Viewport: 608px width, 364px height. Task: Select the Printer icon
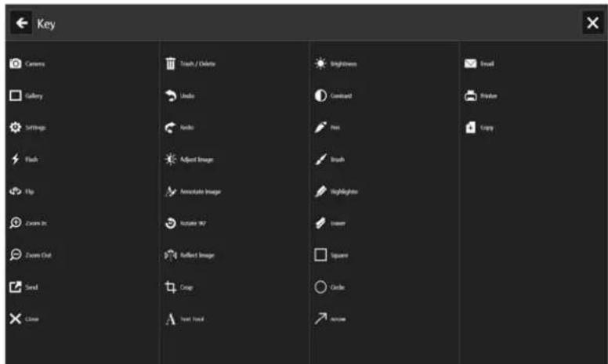(471, 96)
